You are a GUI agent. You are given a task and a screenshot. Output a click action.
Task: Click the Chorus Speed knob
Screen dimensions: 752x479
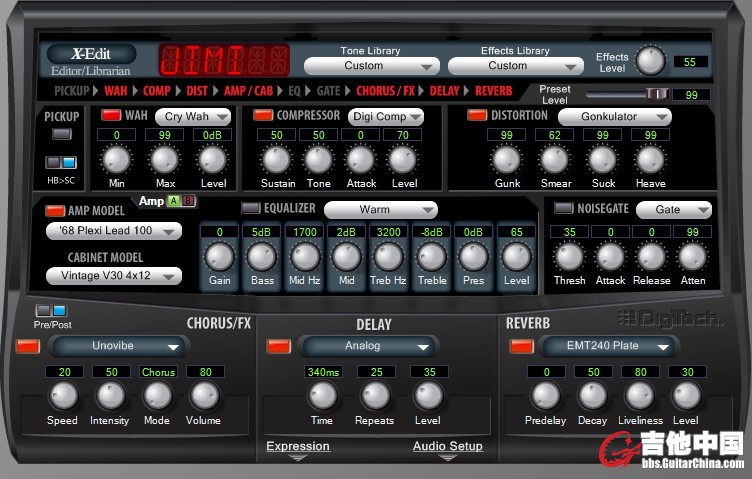point(63,397)
